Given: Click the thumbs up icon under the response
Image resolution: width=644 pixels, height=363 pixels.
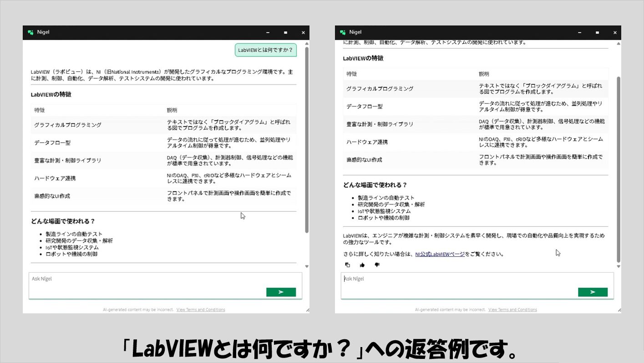Looking at the screenshot, I should pyautogui.click(x=362, y=265).
